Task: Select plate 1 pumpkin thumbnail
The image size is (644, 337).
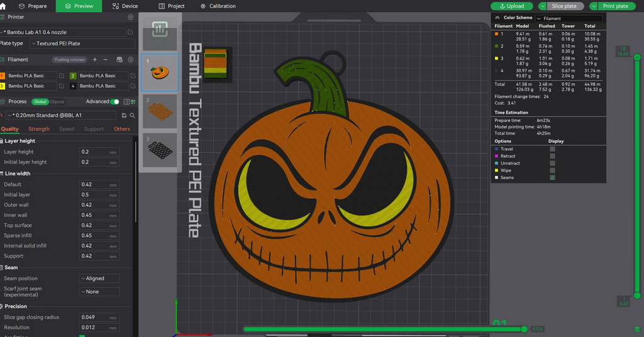Action: point(160,73)
